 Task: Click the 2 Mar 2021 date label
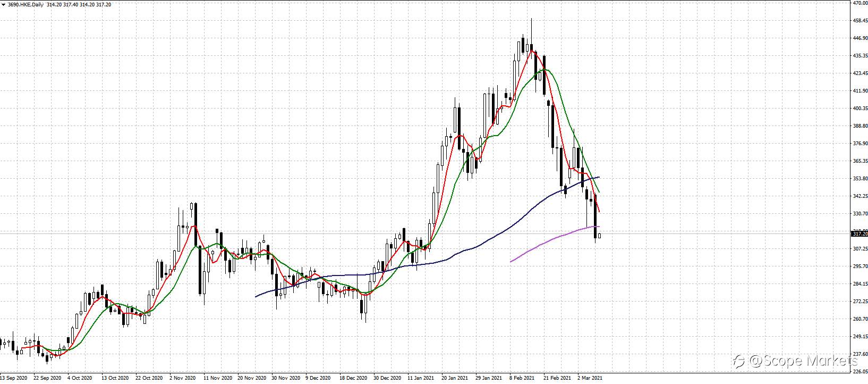pos(591,379)
